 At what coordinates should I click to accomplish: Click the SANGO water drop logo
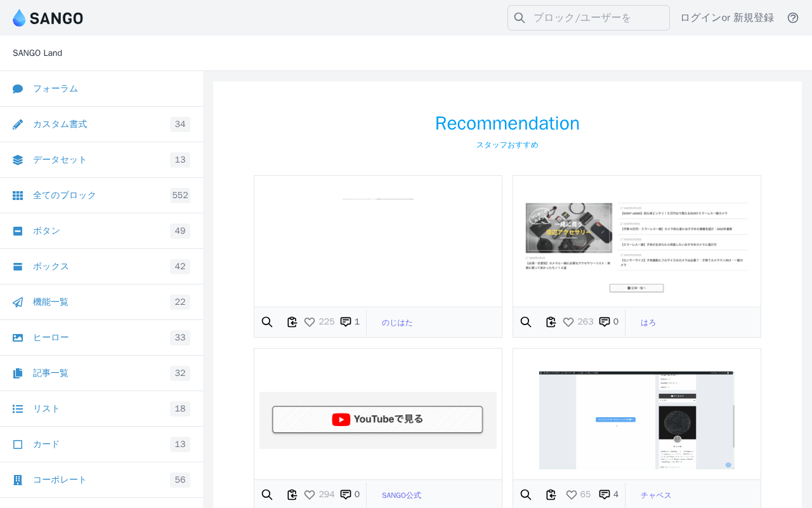20,18
